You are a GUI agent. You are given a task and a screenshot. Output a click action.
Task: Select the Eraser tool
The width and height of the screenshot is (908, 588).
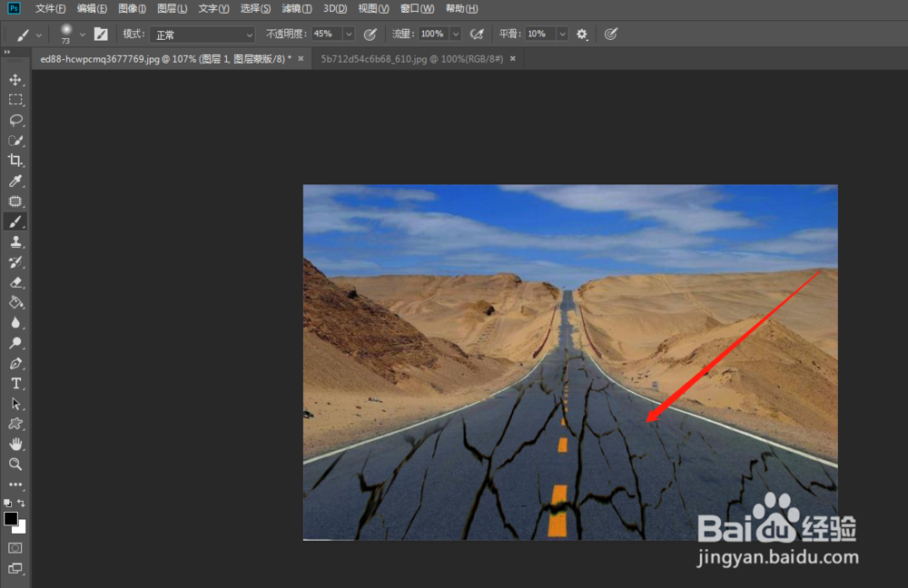pyautogui.click(x=15, y=282)
